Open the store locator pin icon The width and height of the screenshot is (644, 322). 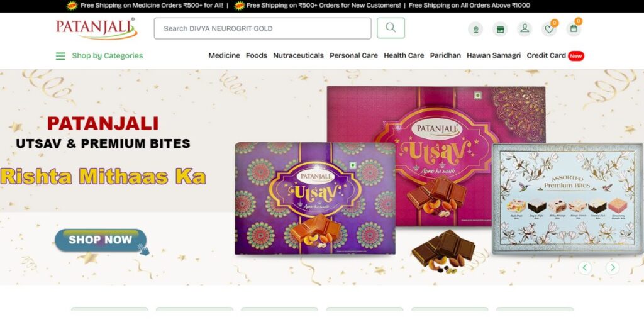[x=475, y=29]
